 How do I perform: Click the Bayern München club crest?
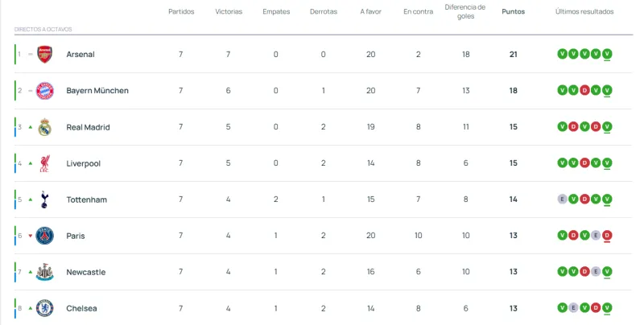44,91
